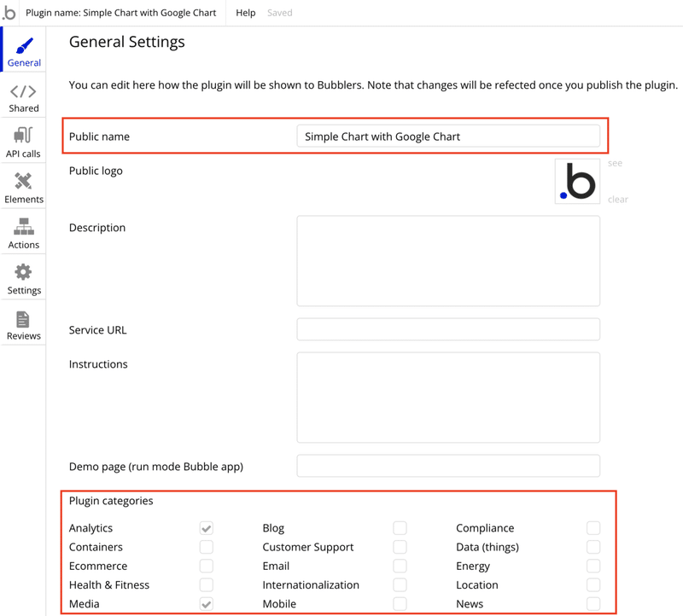
Task: Click 'clear' to remove the logo
Action: coord(618,200)
